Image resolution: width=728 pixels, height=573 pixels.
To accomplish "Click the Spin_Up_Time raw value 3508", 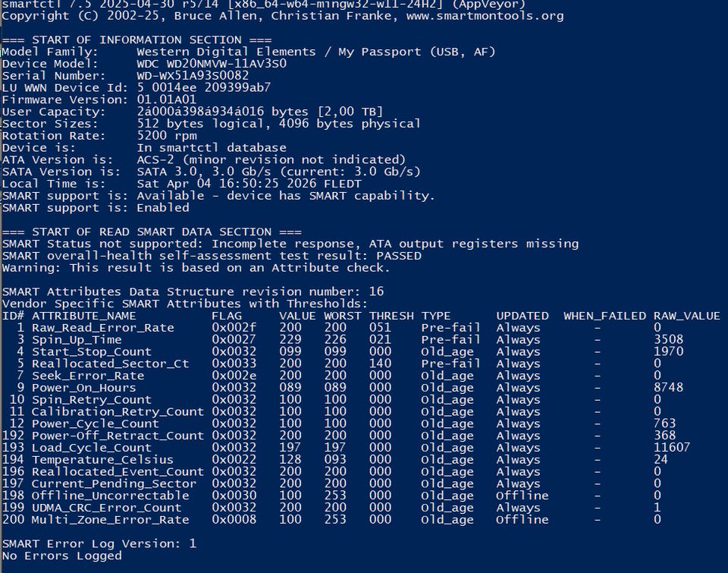I will (668, 340).
